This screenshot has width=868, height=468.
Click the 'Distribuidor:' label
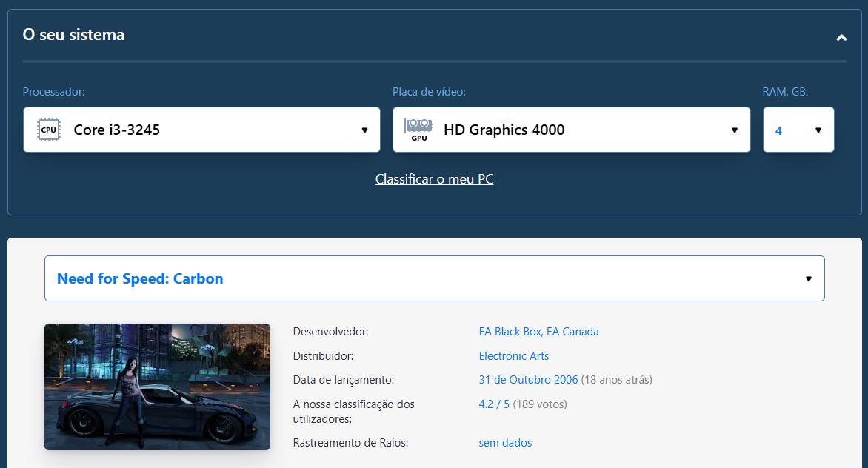pyautogui.click(x=324, y=356)
